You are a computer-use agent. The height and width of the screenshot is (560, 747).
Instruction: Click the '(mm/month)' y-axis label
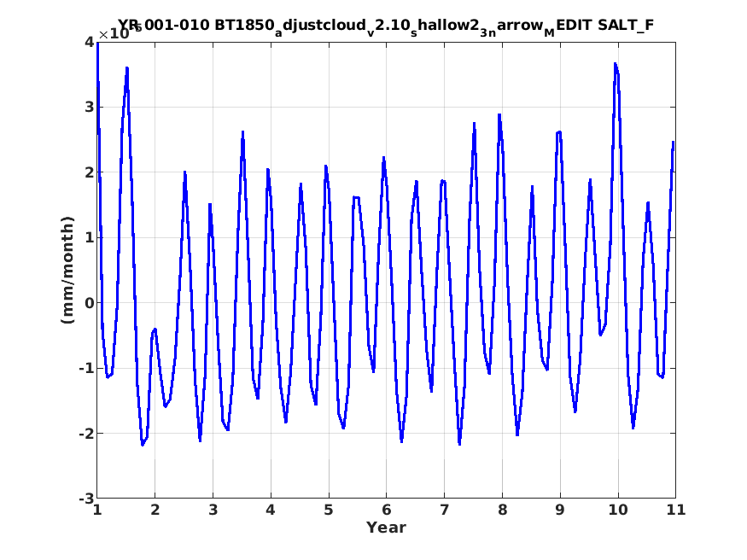tap(68, 270)
